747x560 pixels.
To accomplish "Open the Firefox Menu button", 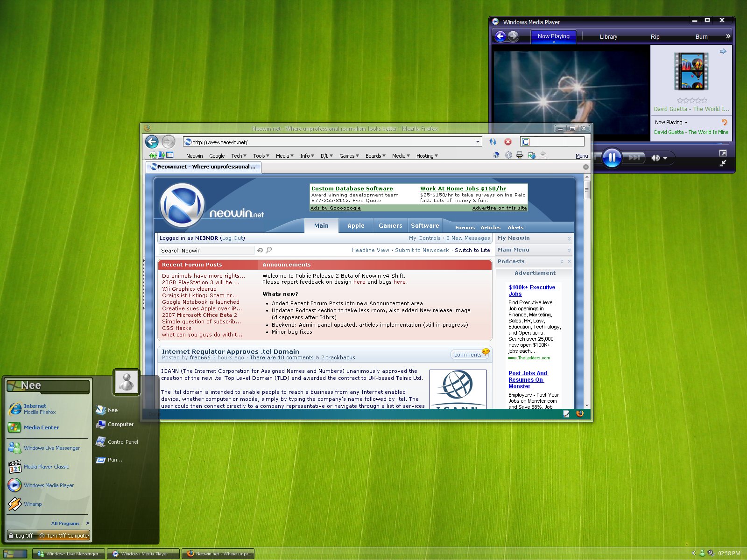I will tap(582, 156).
